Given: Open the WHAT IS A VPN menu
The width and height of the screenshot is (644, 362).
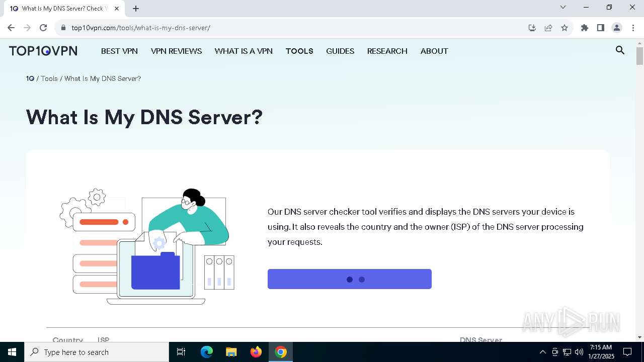Looking at the screenshot, I should pos(244,51).
